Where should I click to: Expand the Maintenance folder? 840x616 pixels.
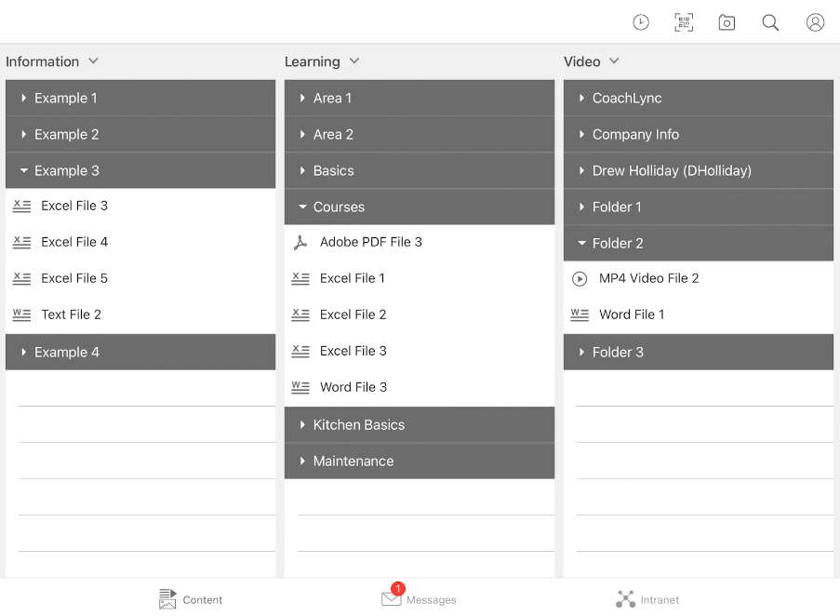click(x=420, y=462)
